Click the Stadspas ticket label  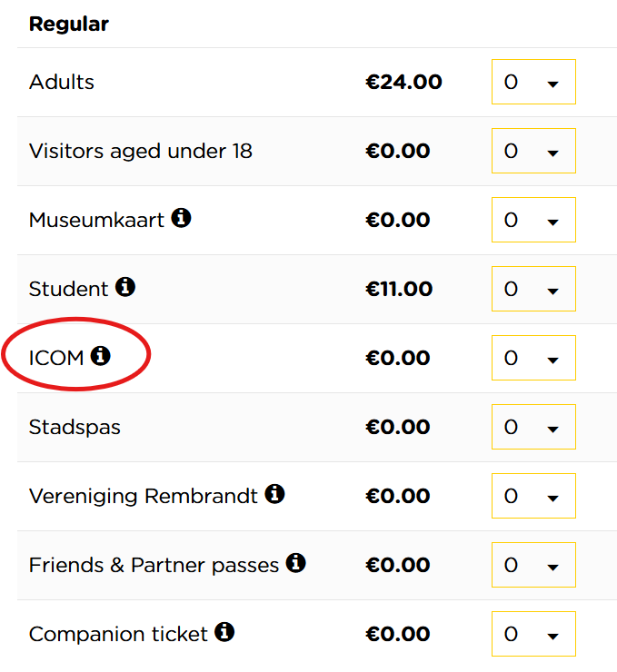pyautogui.click(x=75, y=428)
